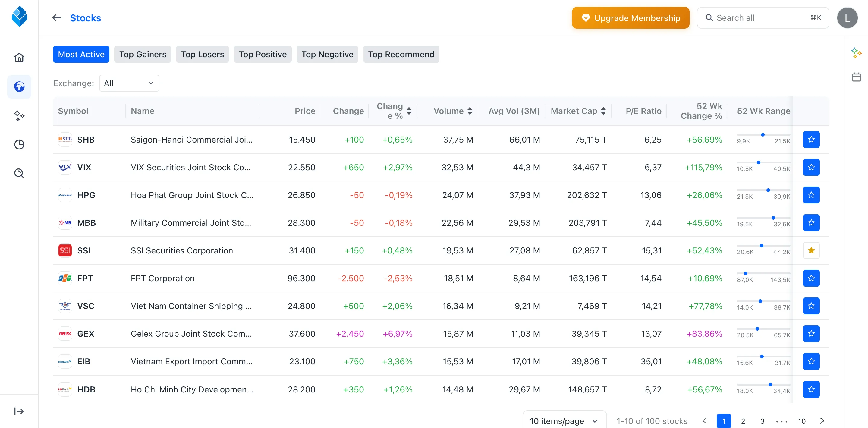868x428 pixels.
Task: Toggle the watchlist star for GEX
Action: (x=811, y=334)
